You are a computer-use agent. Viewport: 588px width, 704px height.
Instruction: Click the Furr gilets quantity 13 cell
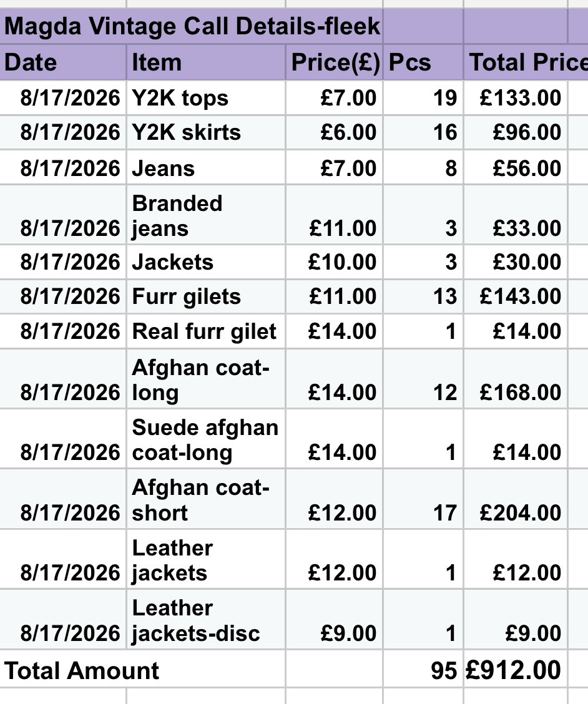pyautogui.click(x=423, y=296)
